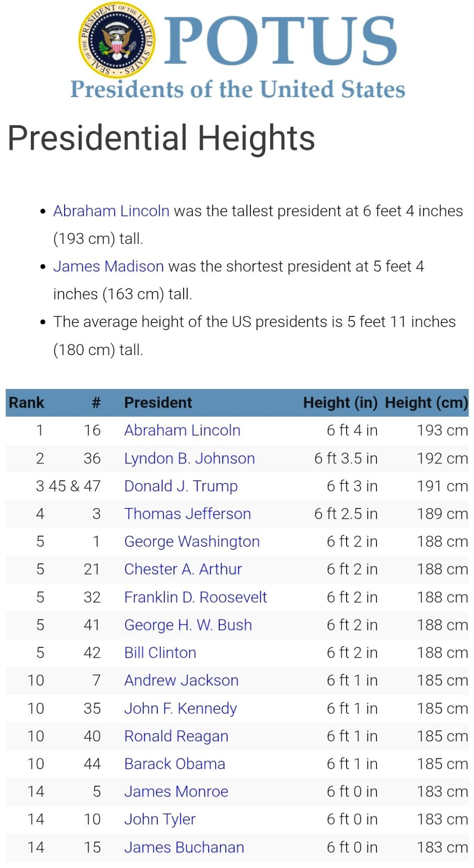Open Andrew Jackson's page

coord(181,680)
